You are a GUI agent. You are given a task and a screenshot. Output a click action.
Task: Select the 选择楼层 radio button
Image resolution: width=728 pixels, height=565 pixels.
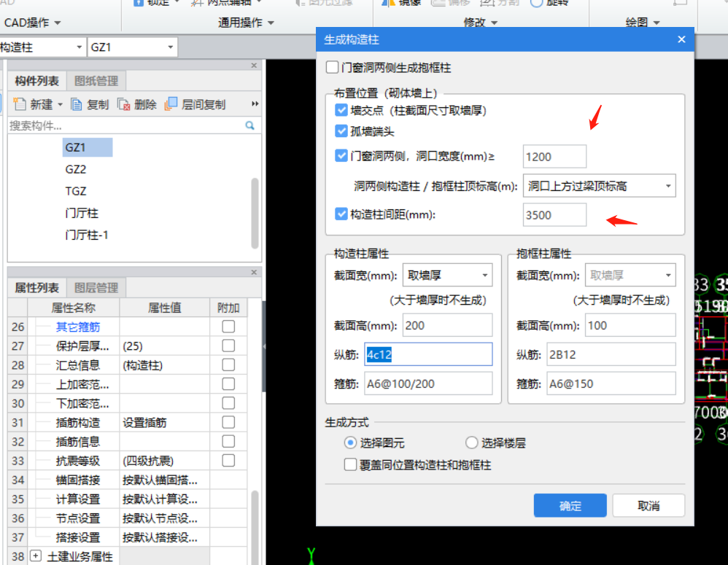471,443
